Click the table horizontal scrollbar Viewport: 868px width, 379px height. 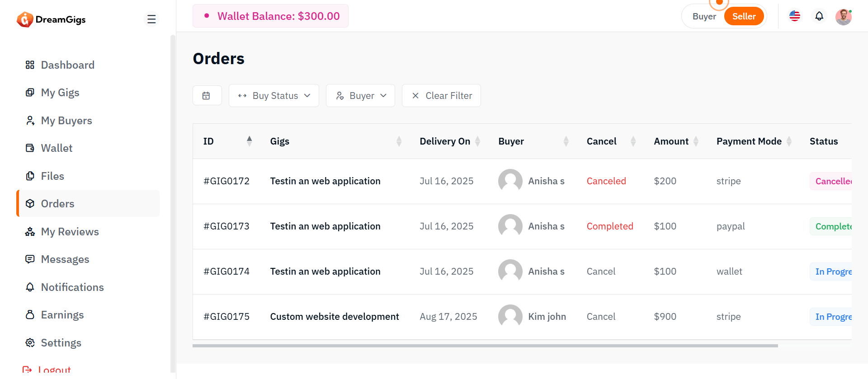485,346
